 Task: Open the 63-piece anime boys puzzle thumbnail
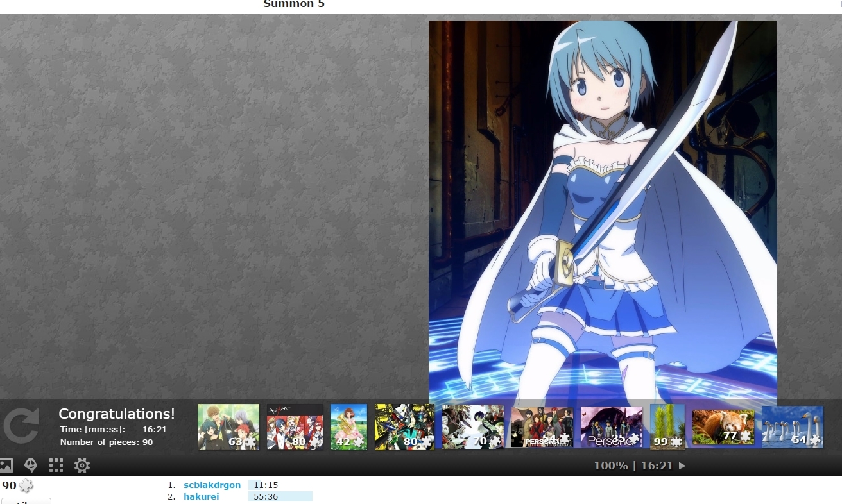[x=228, y=427]
